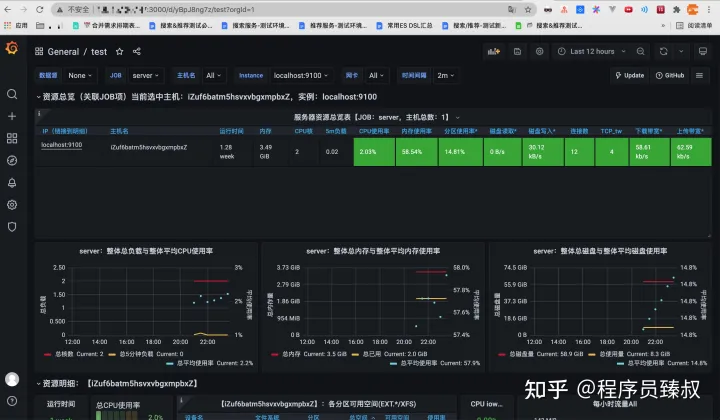Open the Last 12 hours time picker

tap(591, 51)
